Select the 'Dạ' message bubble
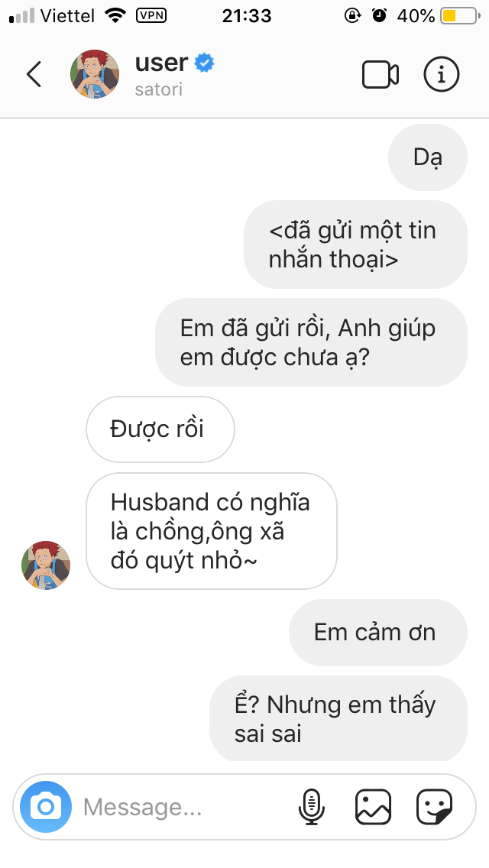The height and width of the screenshot is (868, 489). click(428, 157)
